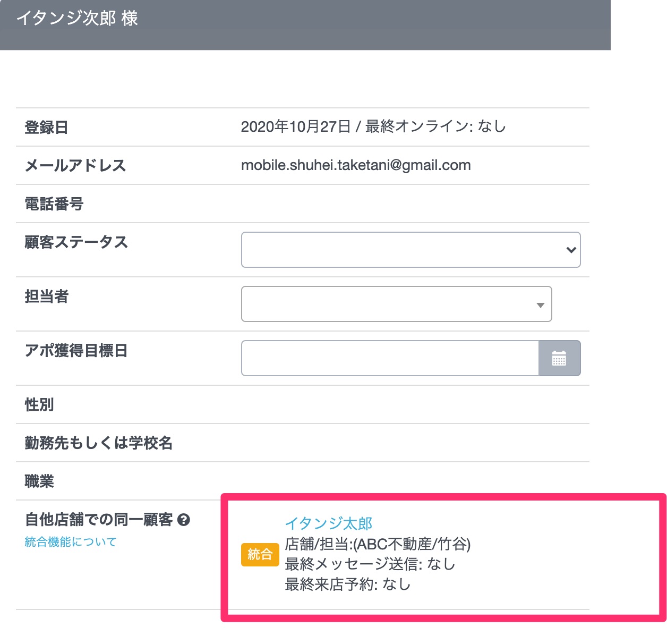This screenshot has width=667, height=644.
Task: Click the 顧客ステータス row label
Action: (x=76, y=242)
